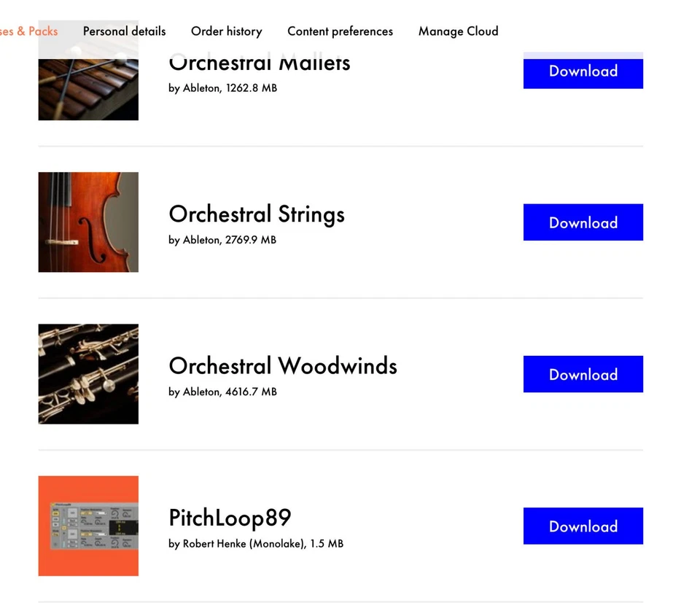The height and width of the screenshot is (603, 700).
Task: Open the Orchestral Woodwinds clarinet thumbnail
Action: 88,373
